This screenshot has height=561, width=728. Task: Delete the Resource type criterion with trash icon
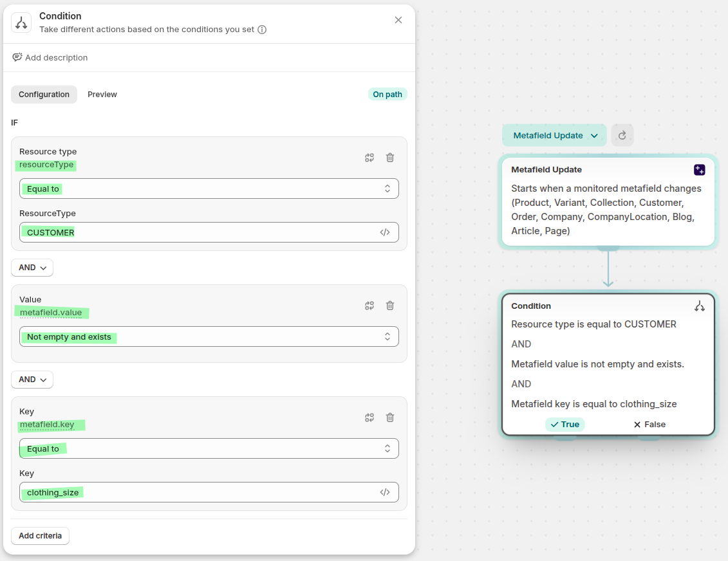coord(390,158)
